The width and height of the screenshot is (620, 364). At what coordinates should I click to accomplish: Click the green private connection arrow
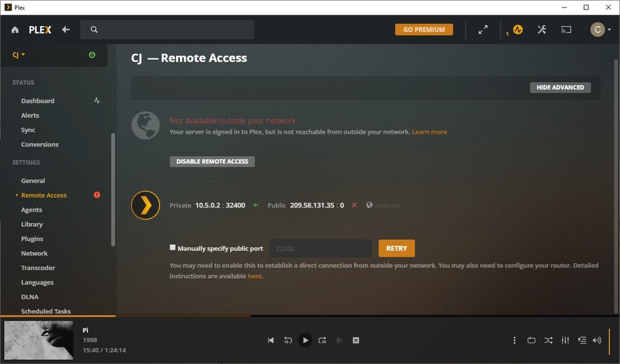click(256, 205)
